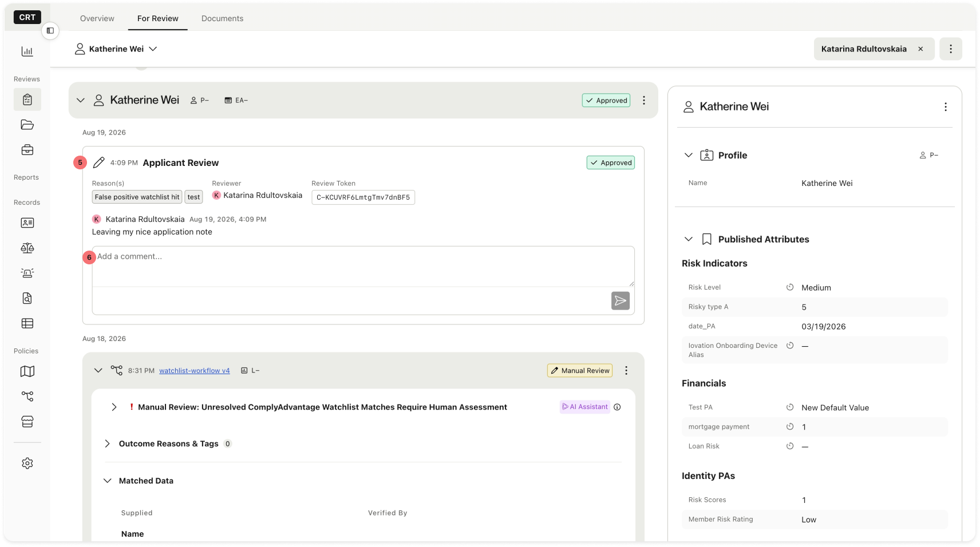Image resolution: width=980 pixels, height=547 pixels.
Task: Collapse the Profile section
Action: click(x=689, y=155)
